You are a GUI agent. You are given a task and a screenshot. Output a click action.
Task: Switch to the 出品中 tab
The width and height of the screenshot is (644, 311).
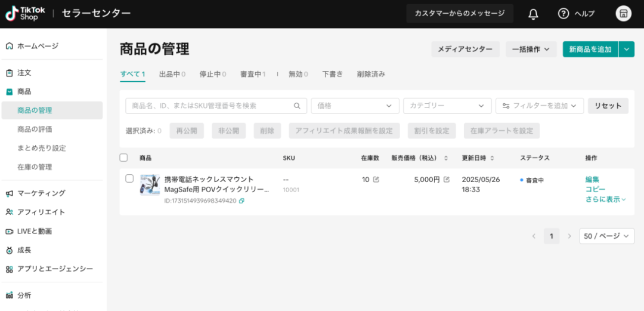172,75
